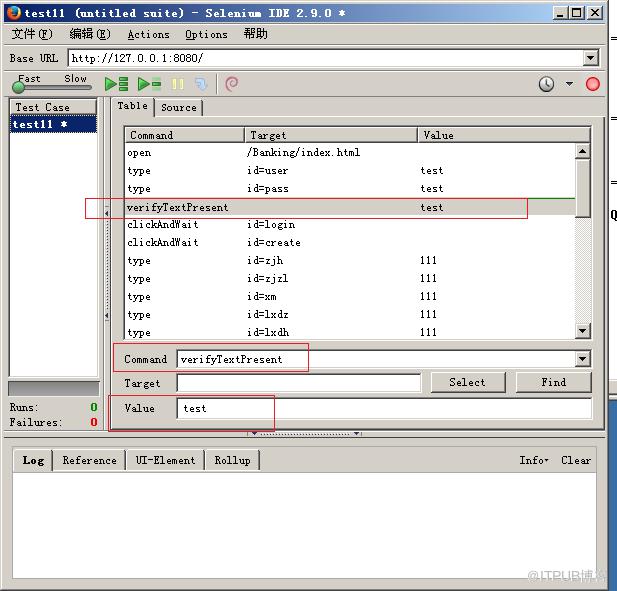This screenshot has height=591, width=617.
Task: Click the Firefox icon in the title bar
Action: (13, 13)
